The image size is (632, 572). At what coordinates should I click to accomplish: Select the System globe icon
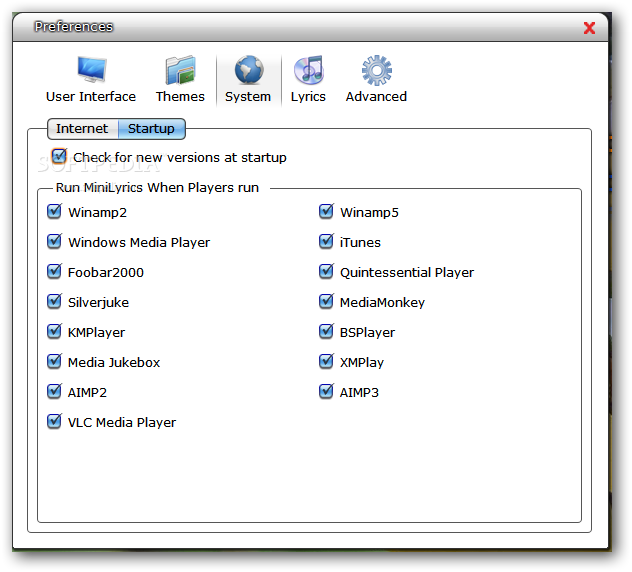(249, 70)
